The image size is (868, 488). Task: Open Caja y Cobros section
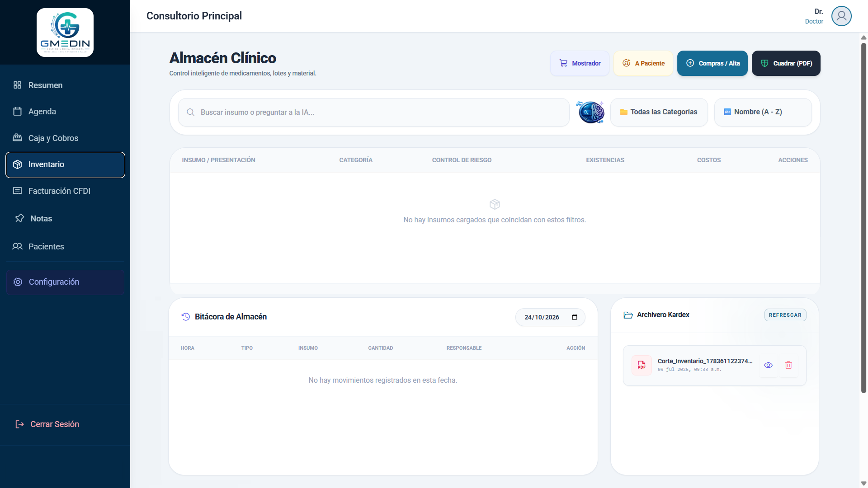65,138
